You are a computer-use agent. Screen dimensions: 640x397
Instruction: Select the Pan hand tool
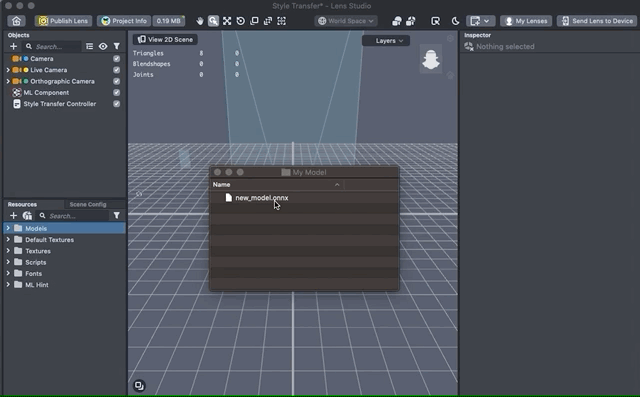coord(200,21)
